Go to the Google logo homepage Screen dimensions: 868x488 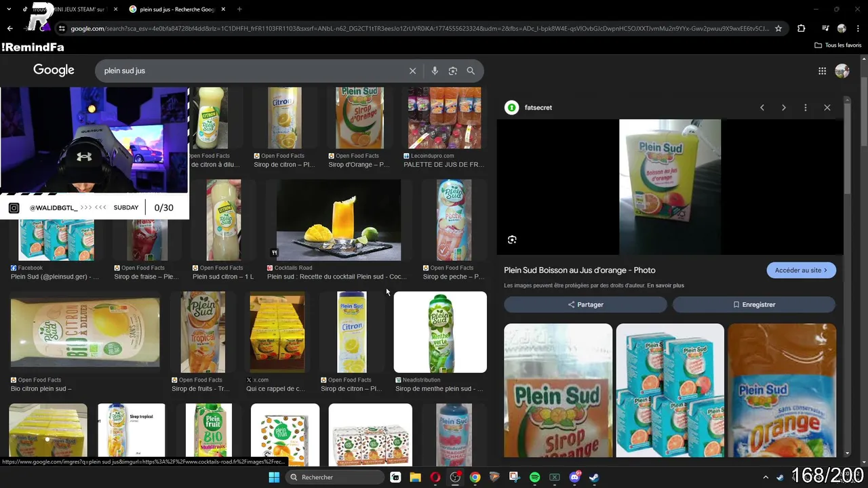coord(54,70)
